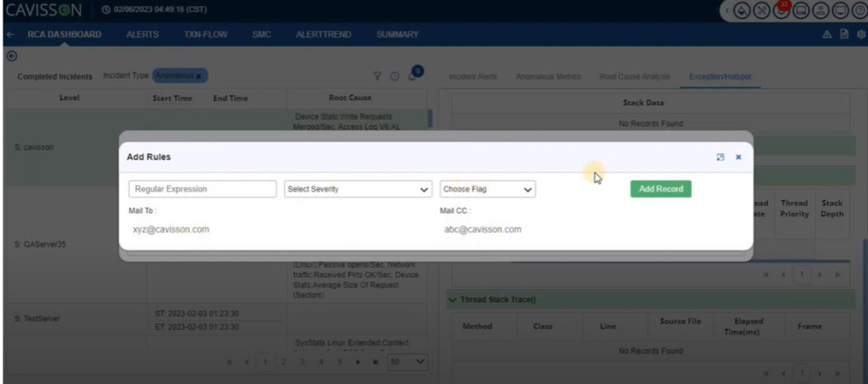This screenshot has width=868, height=384.
Task: Open the Select Severity dropdown
Action: point(358,189)
